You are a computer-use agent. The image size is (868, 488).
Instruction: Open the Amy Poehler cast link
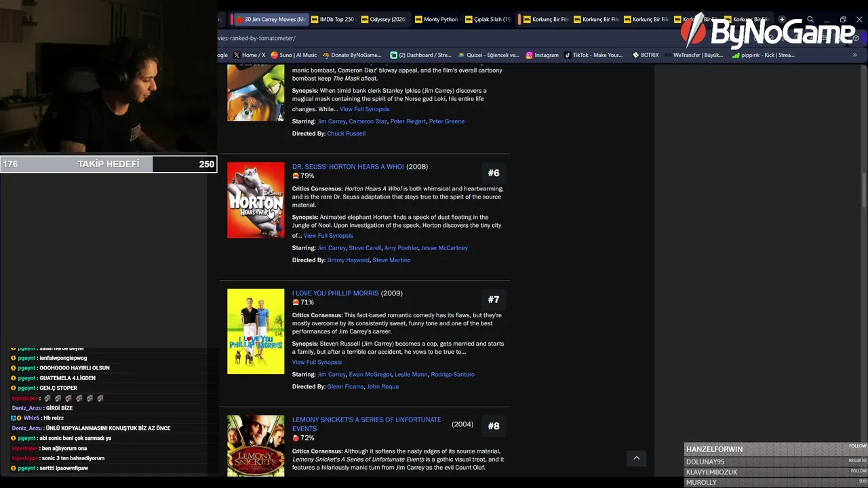401,248
